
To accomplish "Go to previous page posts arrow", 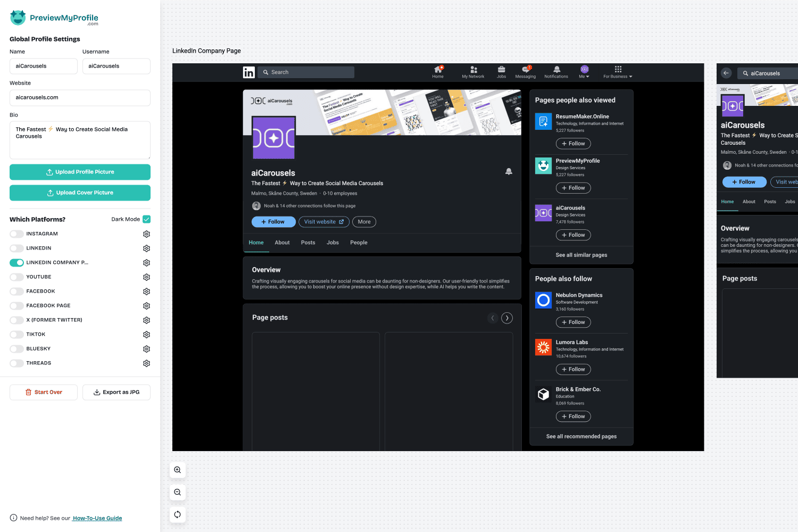I will pos(493,318).
